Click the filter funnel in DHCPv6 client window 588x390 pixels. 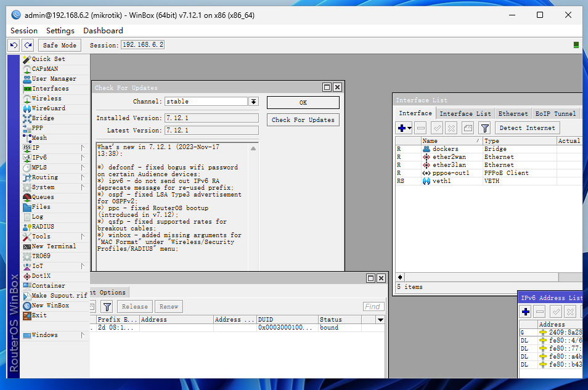pos(107,307)
